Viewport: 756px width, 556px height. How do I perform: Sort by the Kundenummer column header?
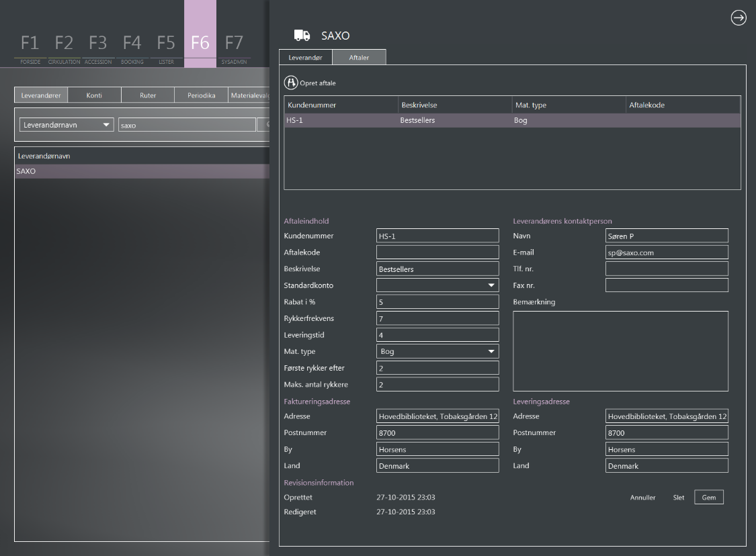341,105
